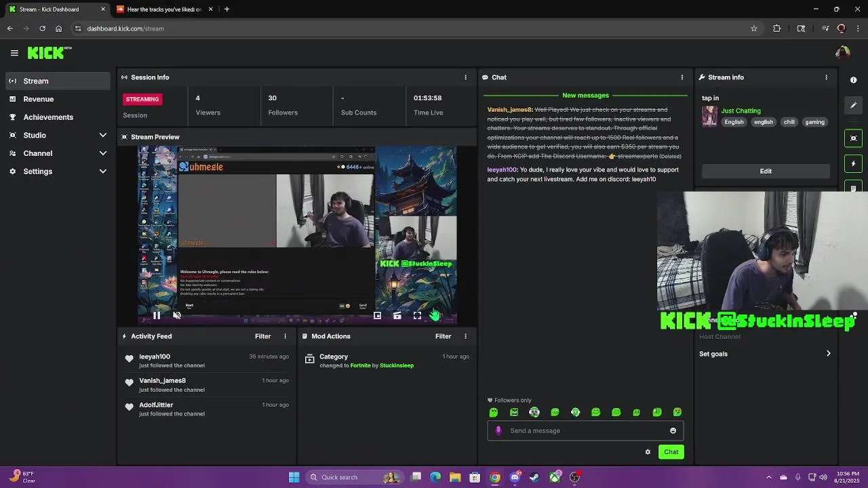Toggle the lightning activity icon in right rail
Viewport: 868px width, 488px height.
pyautogui.click(x=854, y=164)
